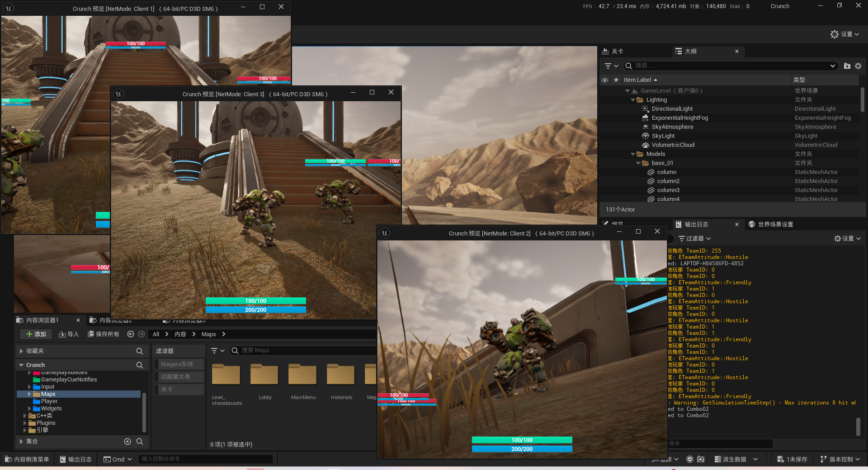Go back in content browser history

131,334
